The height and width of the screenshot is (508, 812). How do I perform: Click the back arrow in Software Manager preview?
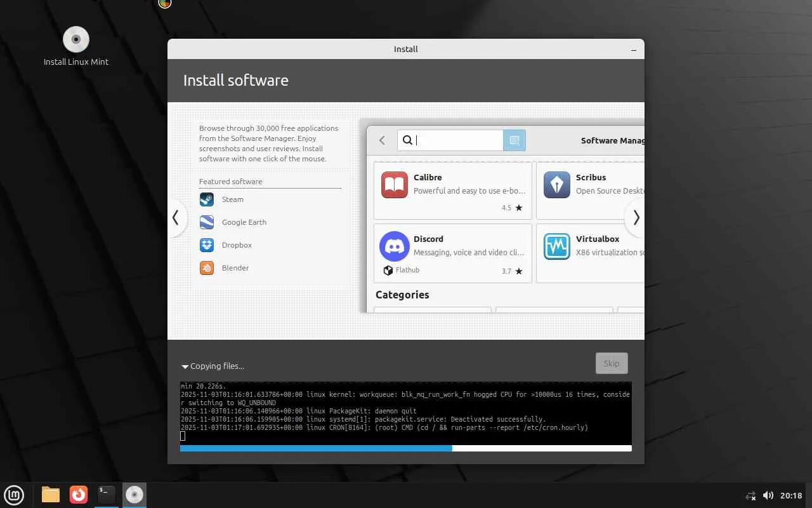(x=382, y=140)
